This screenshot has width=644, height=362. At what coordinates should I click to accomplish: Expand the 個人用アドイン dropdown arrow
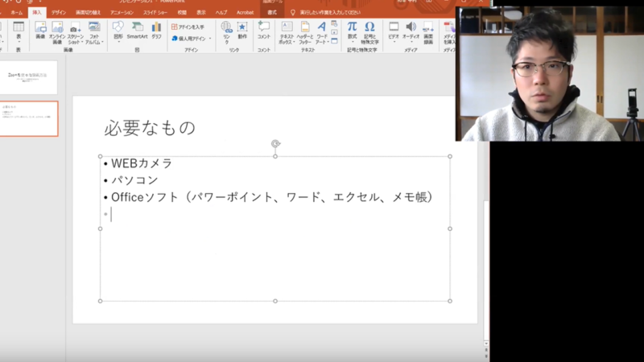(x=210, y=39)
